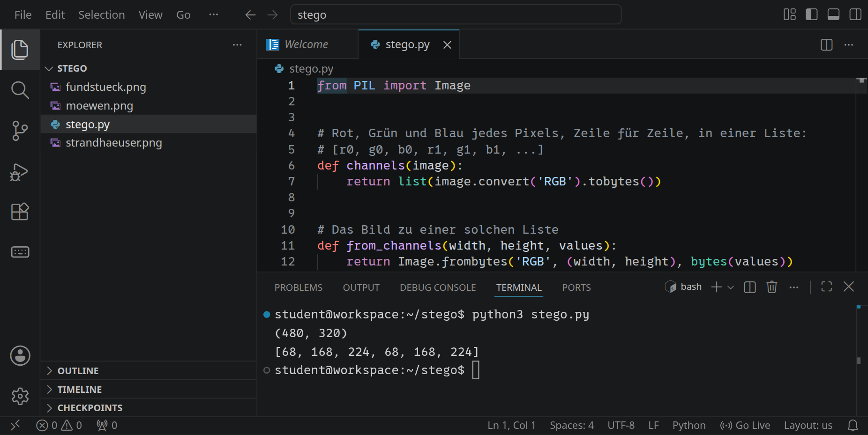Open the Extensions view icon

[x=20, y=212]
